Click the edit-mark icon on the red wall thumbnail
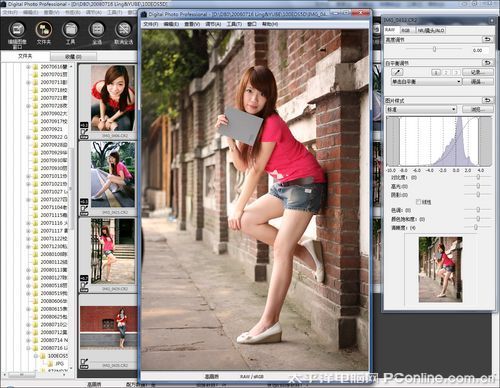 point(84,362)
